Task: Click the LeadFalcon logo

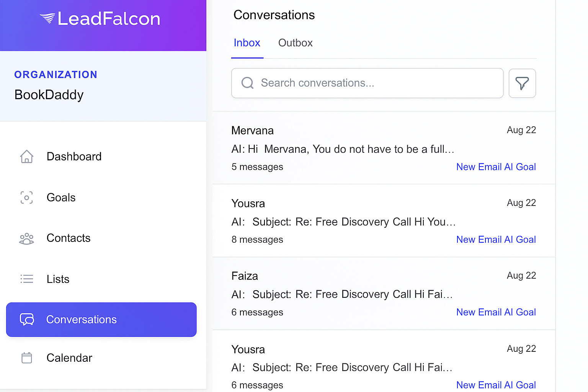Action: pos(100,19)
